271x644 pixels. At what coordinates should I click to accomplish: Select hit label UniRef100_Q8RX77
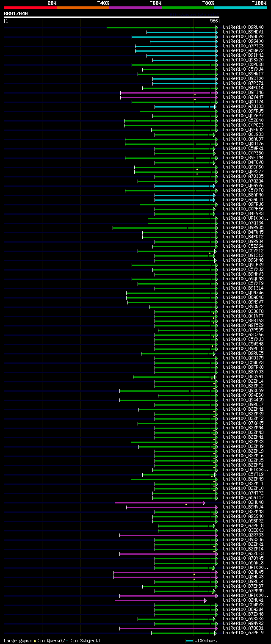pos(243,171)
